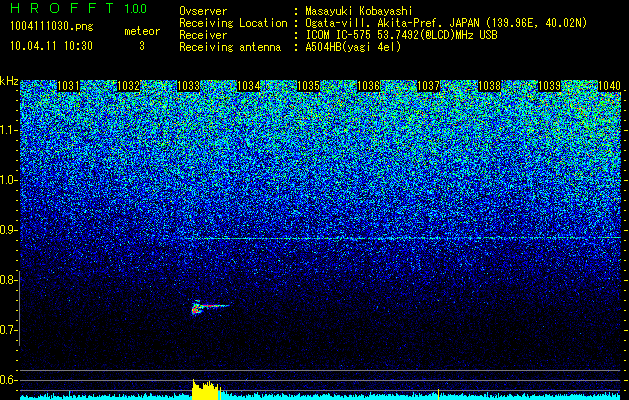Select the filename 1004111030.png
629x400 pixels.
coord(52,27)
